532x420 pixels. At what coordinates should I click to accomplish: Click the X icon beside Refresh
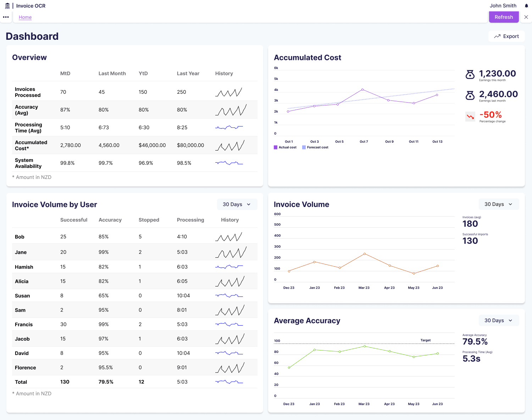click(526, 17)
